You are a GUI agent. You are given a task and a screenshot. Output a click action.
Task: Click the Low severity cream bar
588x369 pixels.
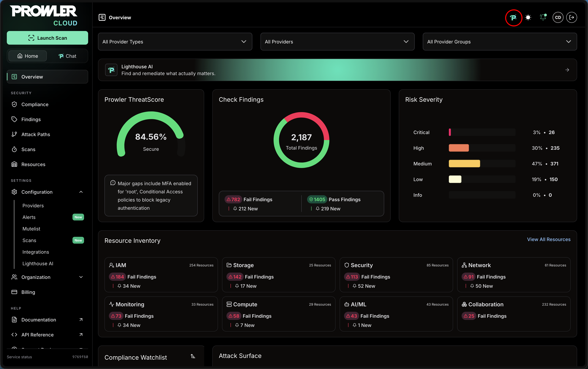(x=455, y=179)
